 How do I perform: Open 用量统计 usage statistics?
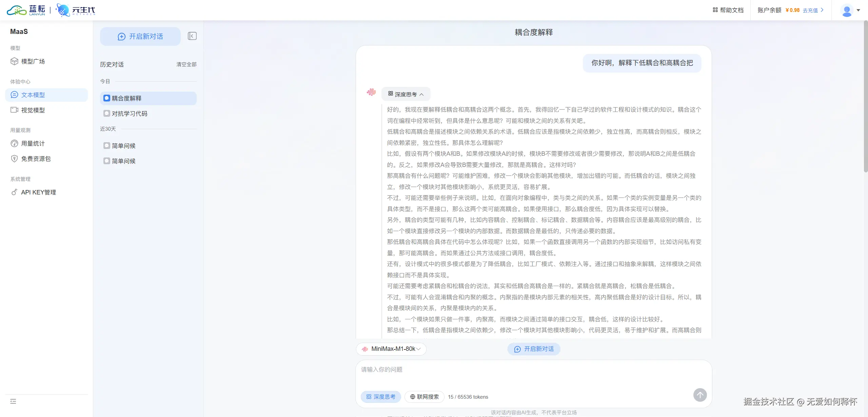click(33, 144)
